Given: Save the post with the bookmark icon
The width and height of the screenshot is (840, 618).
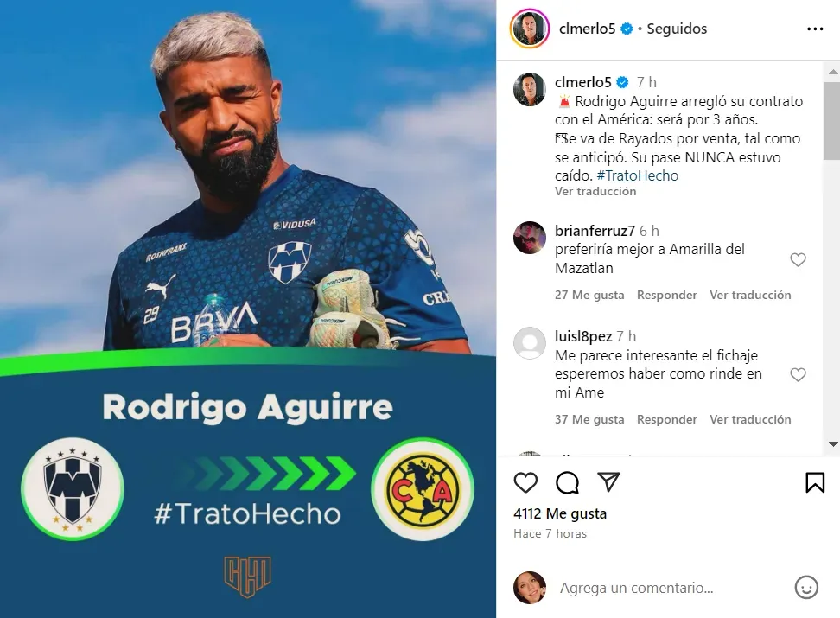Looking at the screenshot, I should tap(815, 482).
